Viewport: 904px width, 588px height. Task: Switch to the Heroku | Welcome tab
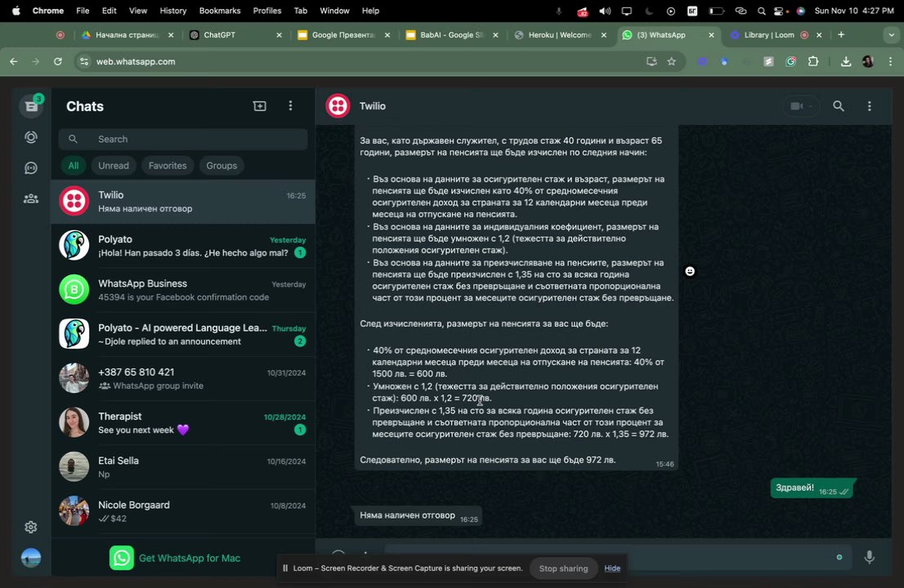coord(561,35)
